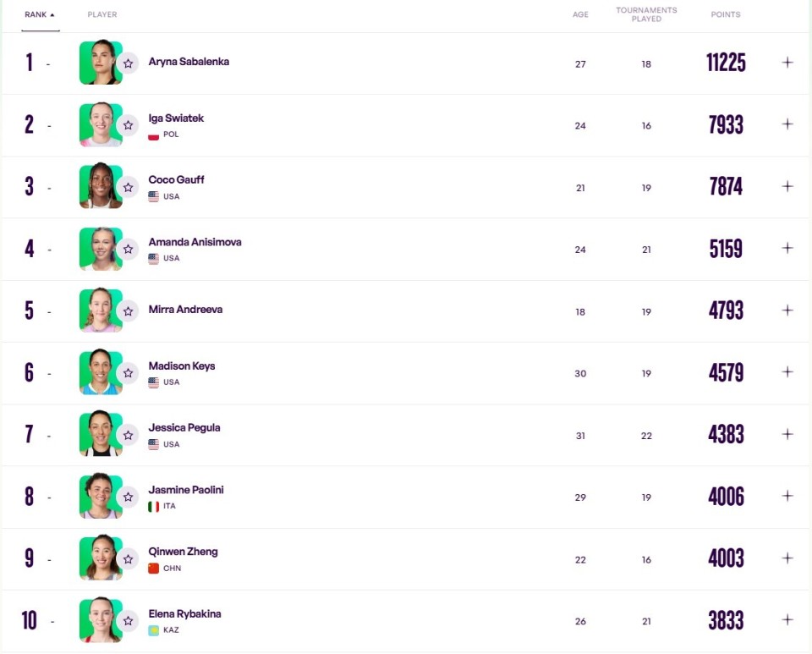Open Iga Swiatek's player profile link

[176, 118]
